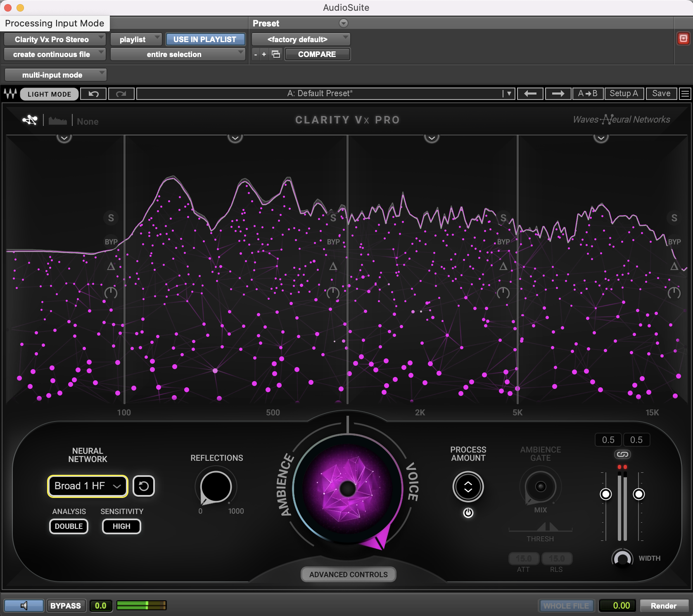Viewport: 693px width, 616px height.
Task: Toggle LIGHT MODE
Action: pyautogui.click(x=49, y=94)
